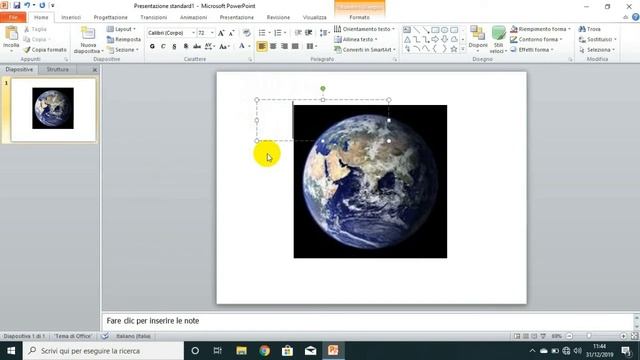The width and height of the screenshot is (640, 360).
Task: Click the Incolla paste icon
Action: click(11, 33)
